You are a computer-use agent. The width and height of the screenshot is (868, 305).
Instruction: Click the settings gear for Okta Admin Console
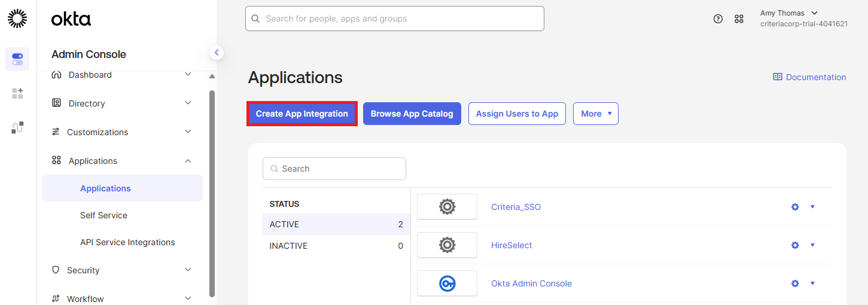795,283
